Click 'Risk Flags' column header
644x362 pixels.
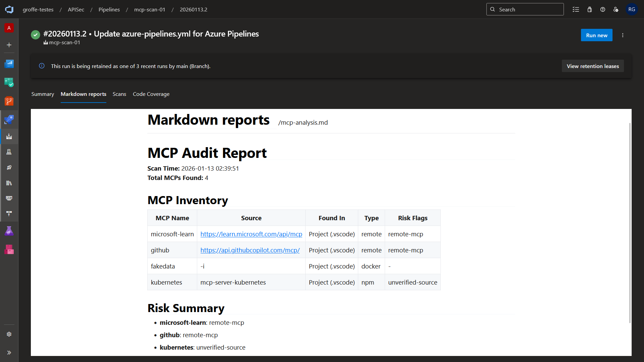[413, 218]
